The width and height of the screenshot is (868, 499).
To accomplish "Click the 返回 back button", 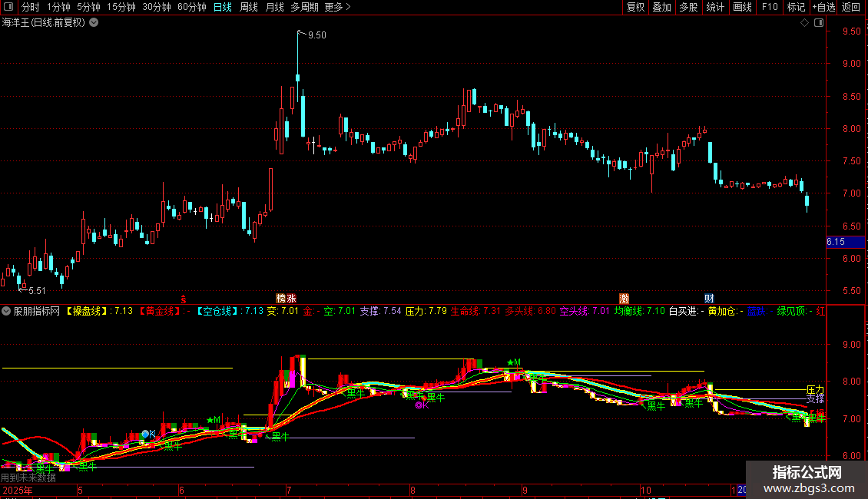I will click(851, 7).
